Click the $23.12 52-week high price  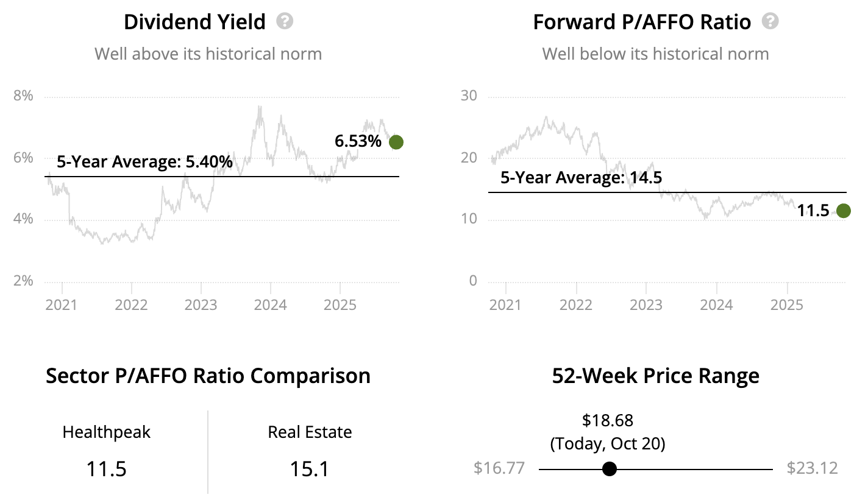click(812, 468)
